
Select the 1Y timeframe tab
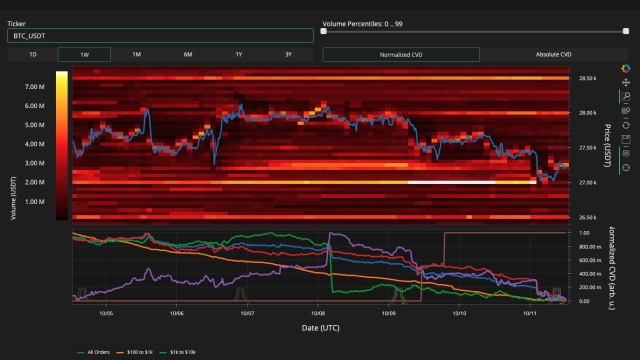click(239, 54)
